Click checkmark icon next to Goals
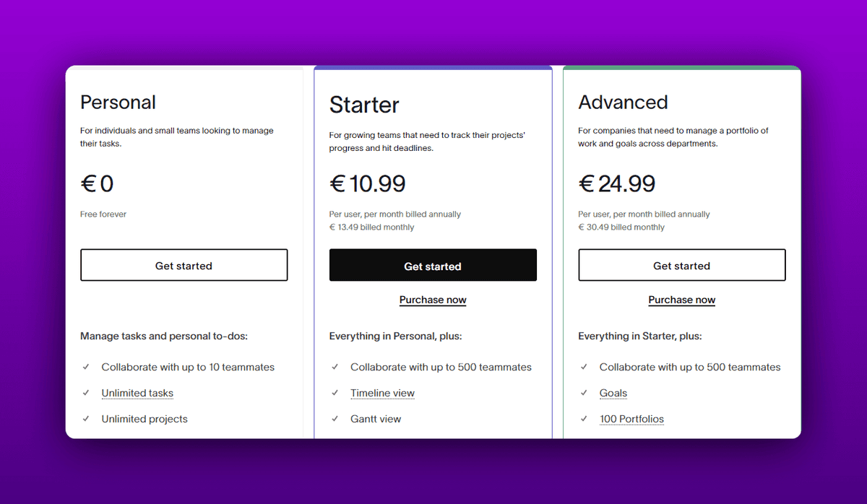867x504 pixels. tap(584, 393)
